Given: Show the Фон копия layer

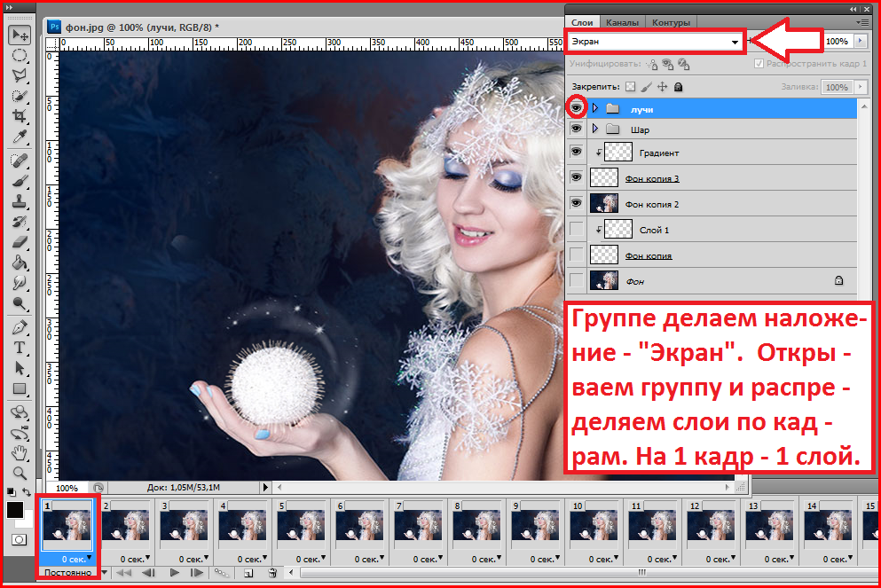Looking at the screenshot, I should 576,255.
